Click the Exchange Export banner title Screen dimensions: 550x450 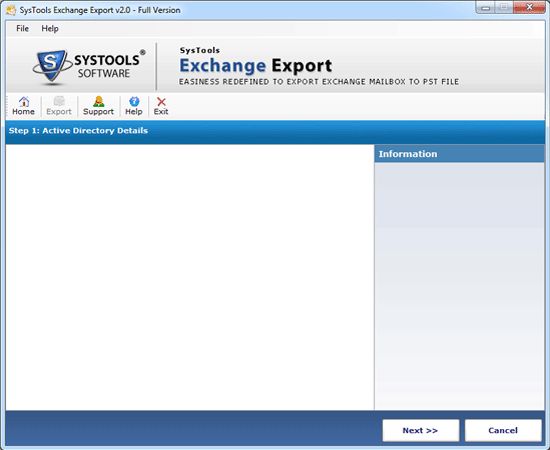tap(255, 66)
